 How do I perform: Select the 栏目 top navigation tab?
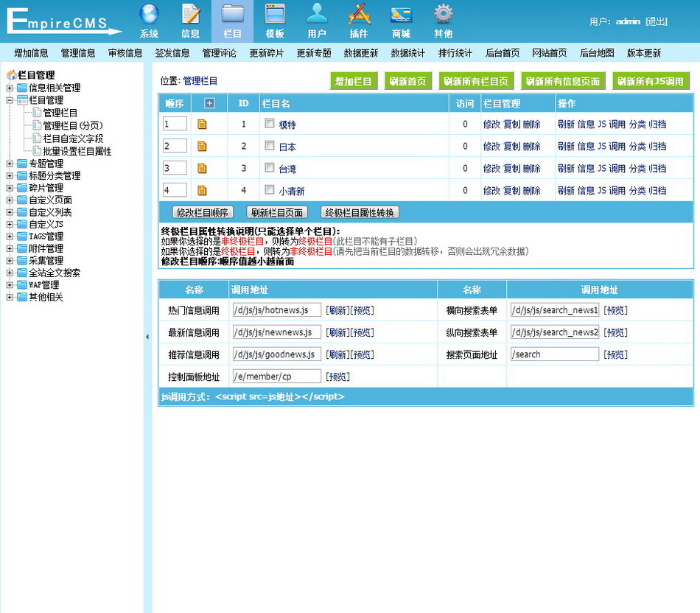(x=232, y=21)
